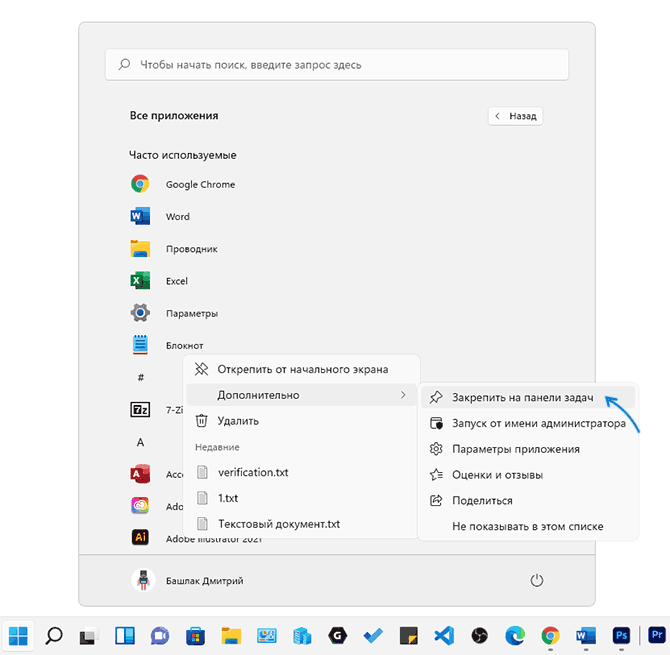Image resolution: width=670 pixels, height=655 pixels.
Task: Open Microsoft Edge from the taskbar
Action: 515,636
